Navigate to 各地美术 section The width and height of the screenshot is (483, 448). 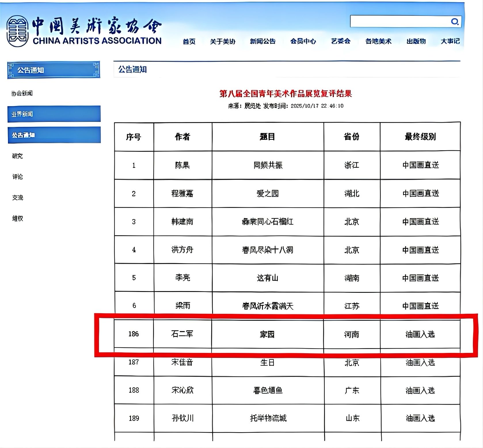tap(378, 41)
